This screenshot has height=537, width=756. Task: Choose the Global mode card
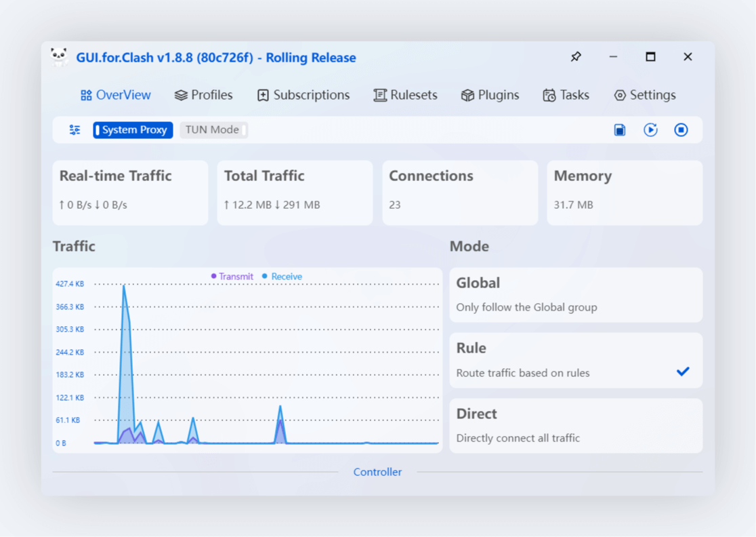pos(576,295)
